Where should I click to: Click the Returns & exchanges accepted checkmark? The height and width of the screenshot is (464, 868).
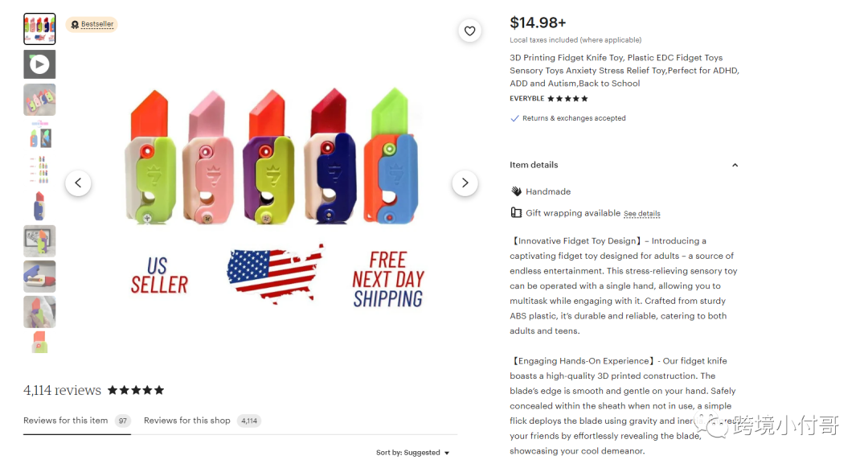coord(514,118)
